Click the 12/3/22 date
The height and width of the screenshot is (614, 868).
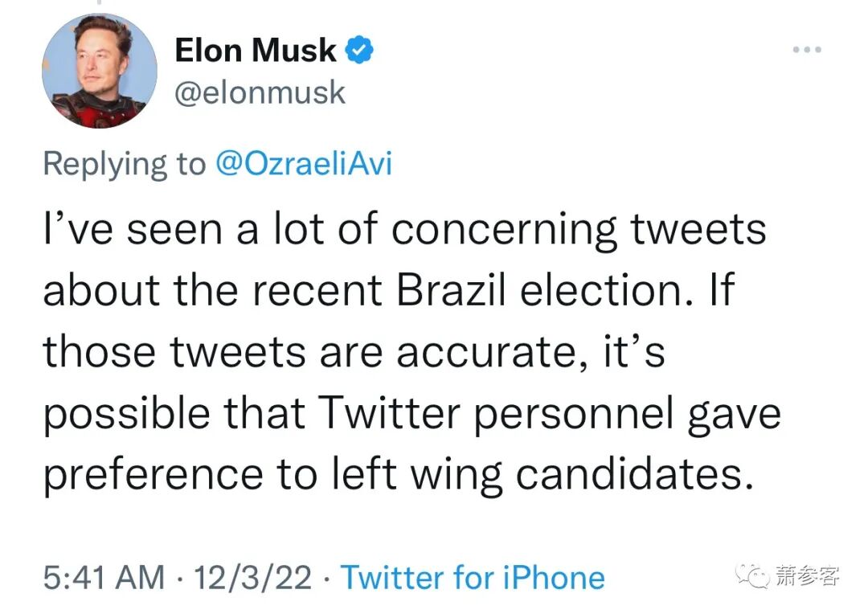coord(253,578)
